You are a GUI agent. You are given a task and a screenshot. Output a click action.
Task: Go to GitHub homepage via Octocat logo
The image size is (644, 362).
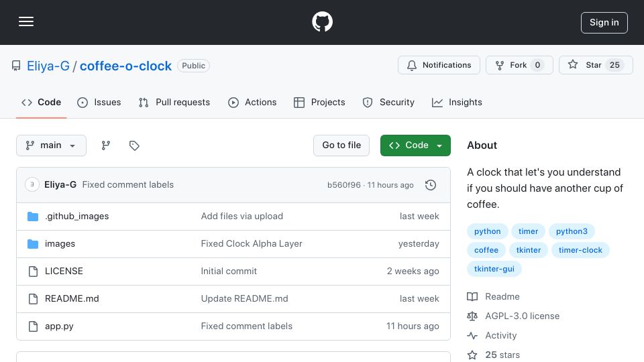tap(322, 21)
